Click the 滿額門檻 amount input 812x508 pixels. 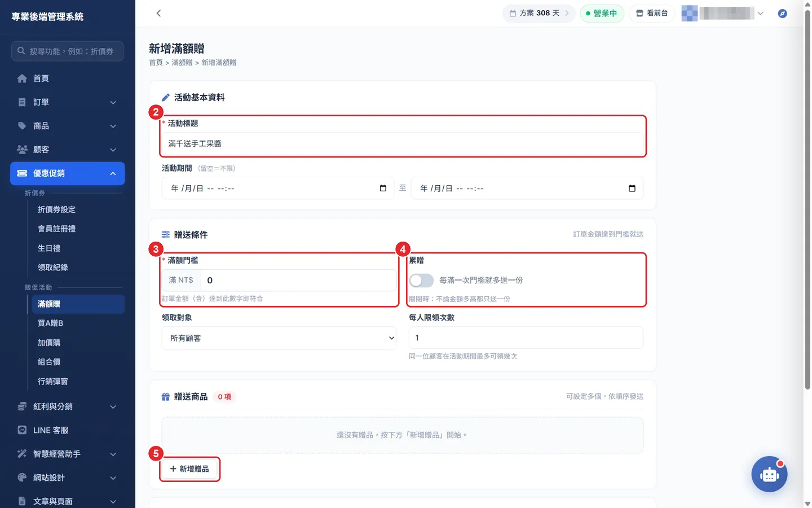[298, 280]
